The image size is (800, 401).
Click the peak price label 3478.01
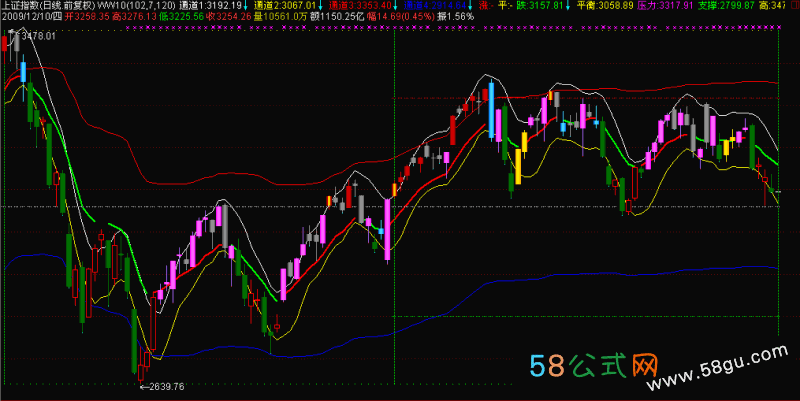[x=38, y=36]
